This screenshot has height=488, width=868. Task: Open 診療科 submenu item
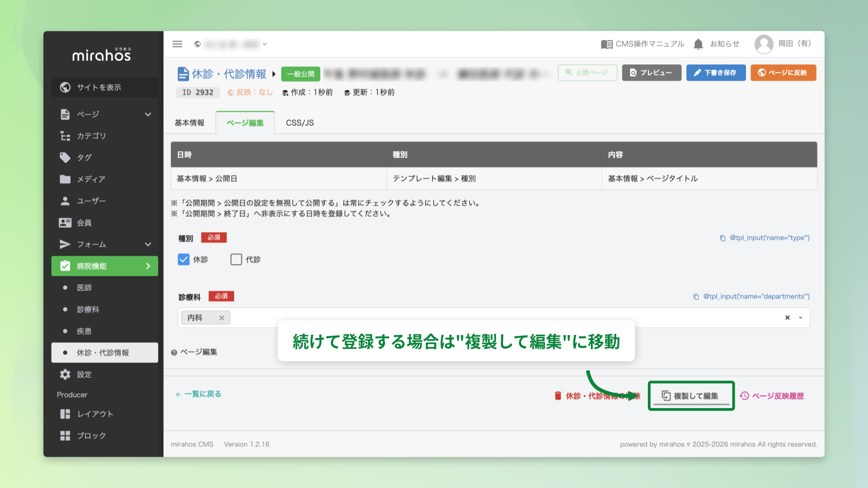pos(105,310)
